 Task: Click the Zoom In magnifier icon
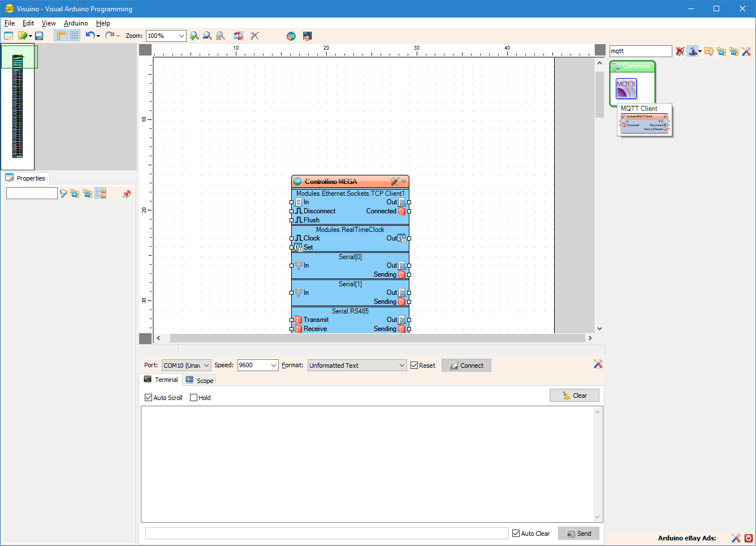[x=195, y=36]
